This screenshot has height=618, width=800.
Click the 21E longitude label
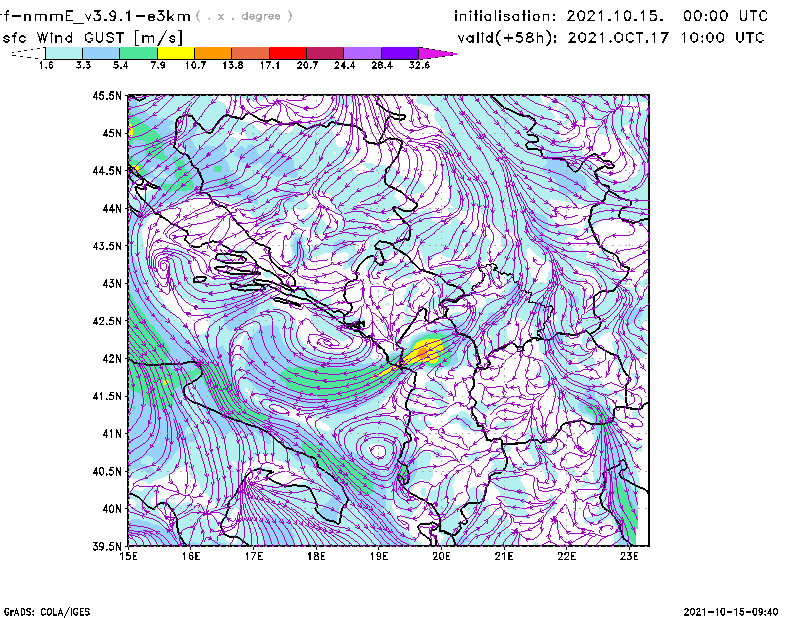(x=504, y=556)
